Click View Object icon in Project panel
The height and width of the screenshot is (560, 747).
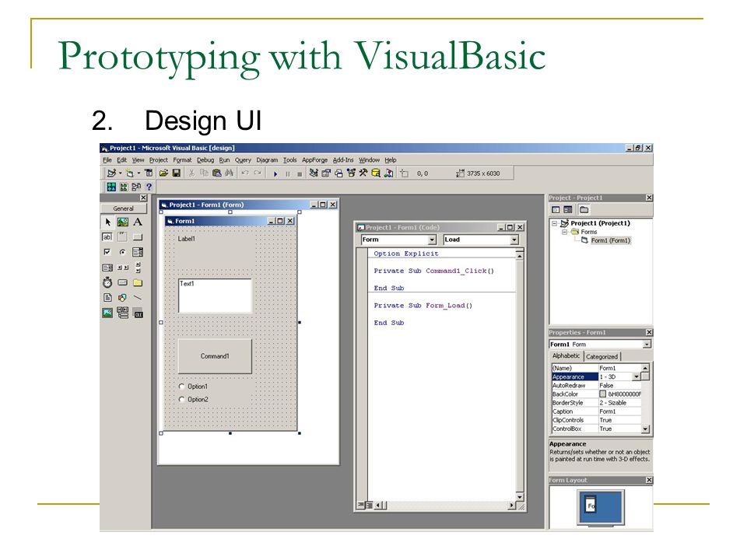568,209
